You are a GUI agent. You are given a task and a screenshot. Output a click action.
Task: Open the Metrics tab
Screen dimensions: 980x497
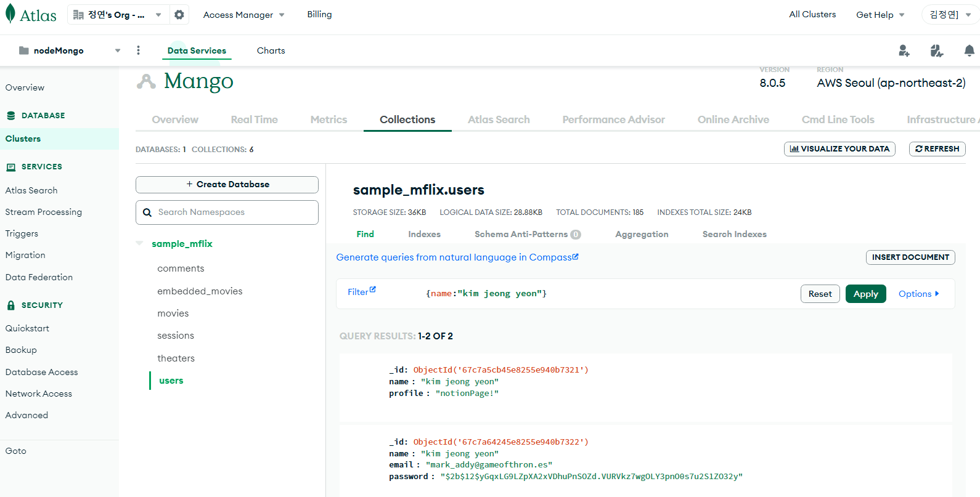pos(329,119)
